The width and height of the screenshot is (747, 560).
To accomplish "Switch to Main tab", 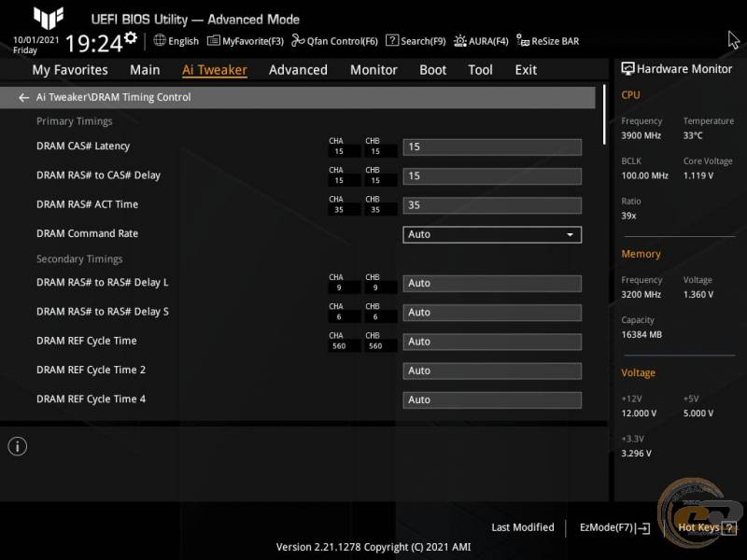I will 145,70.
